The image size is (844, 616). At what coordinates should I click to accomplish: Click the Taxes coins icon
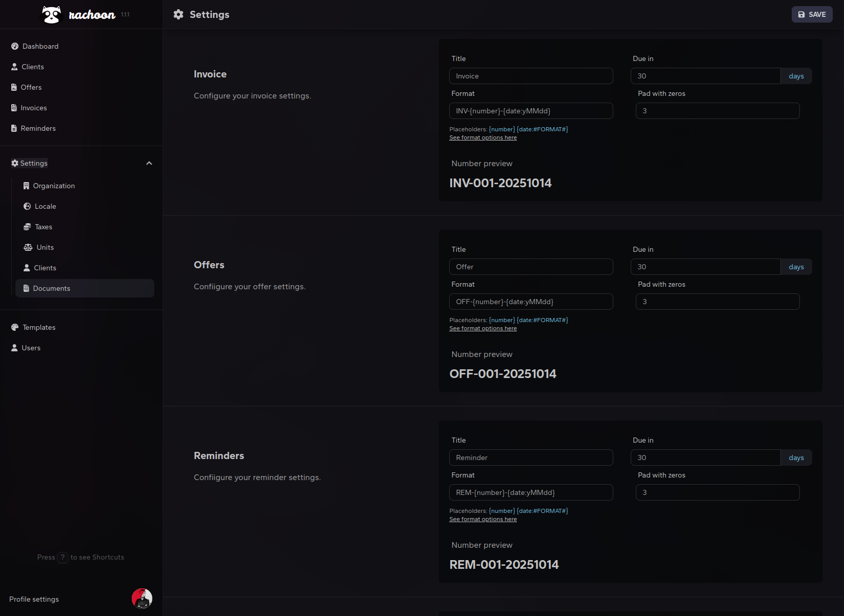27,227
